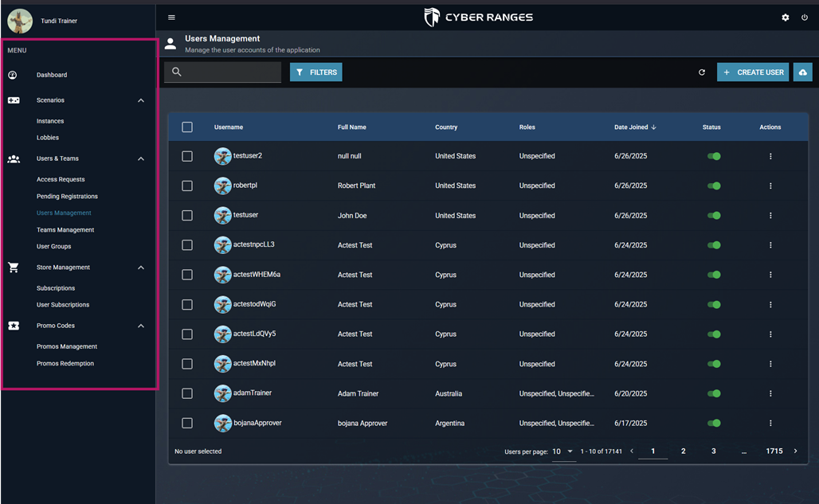Click the power/logout icon top right
This screenshot has height=504, width=819.
tap(805, 17)
